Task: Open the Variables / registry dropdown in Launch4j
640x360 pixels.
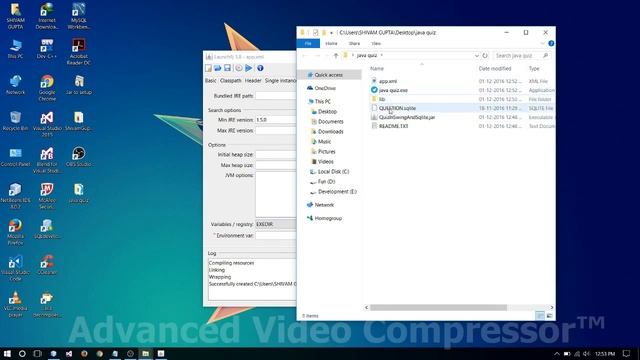Action: click(276, 224)
